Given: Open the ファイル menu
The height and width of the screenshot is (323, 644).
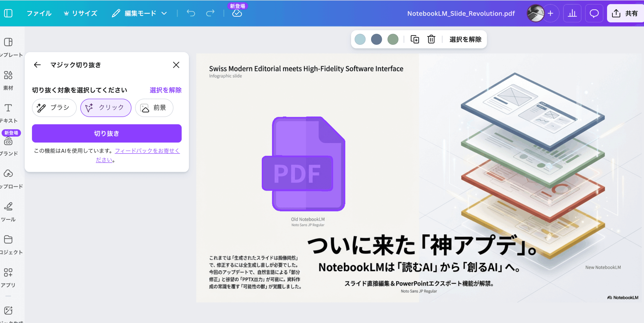Looking at the screenshot, I should (x=39, y=13).
